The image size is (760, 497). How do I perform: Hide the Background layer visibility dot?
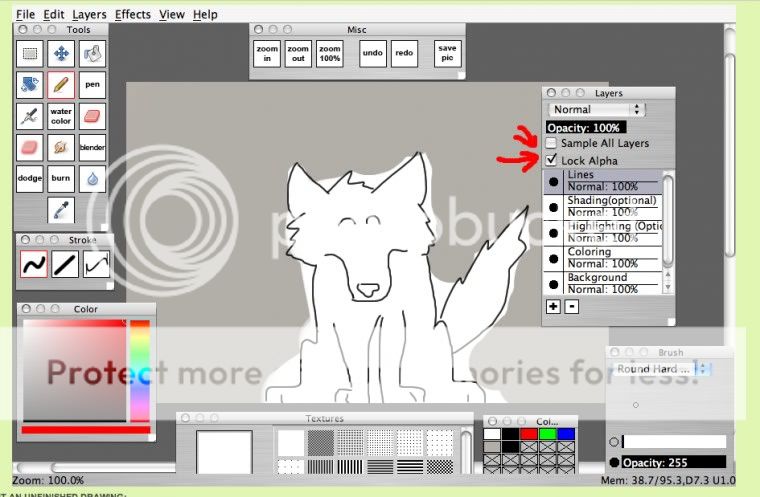(x=554, y=284)
